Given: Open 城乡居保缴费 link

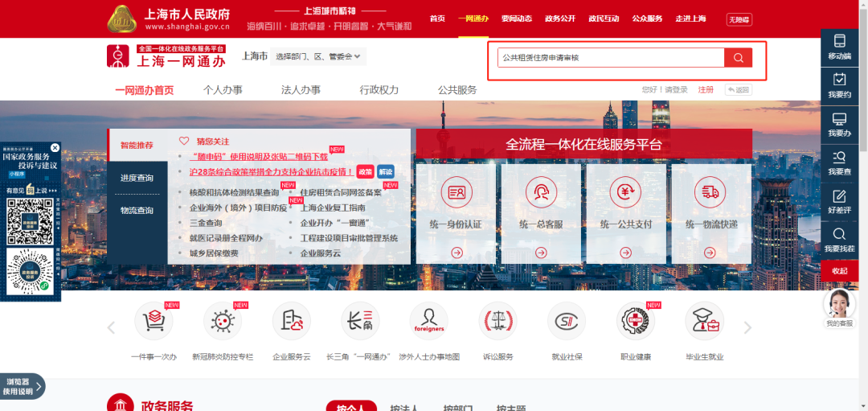Looking at the screenshot, I should point(214,253).
